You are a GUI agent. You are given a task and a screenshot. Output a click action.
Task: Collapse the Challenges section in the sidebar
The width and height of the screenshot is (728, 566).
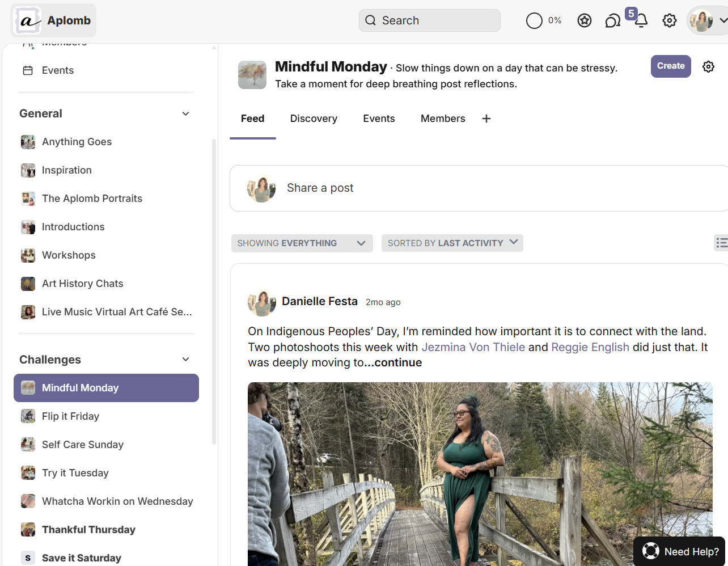(x=185, y=359)
